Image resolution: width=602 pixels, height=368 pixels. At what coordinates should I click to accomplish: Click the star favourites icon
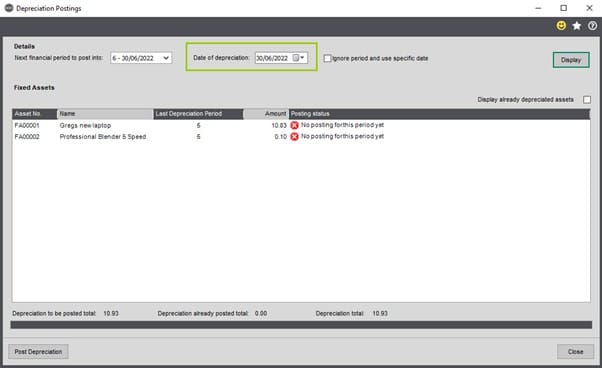[x=577, y=26]
